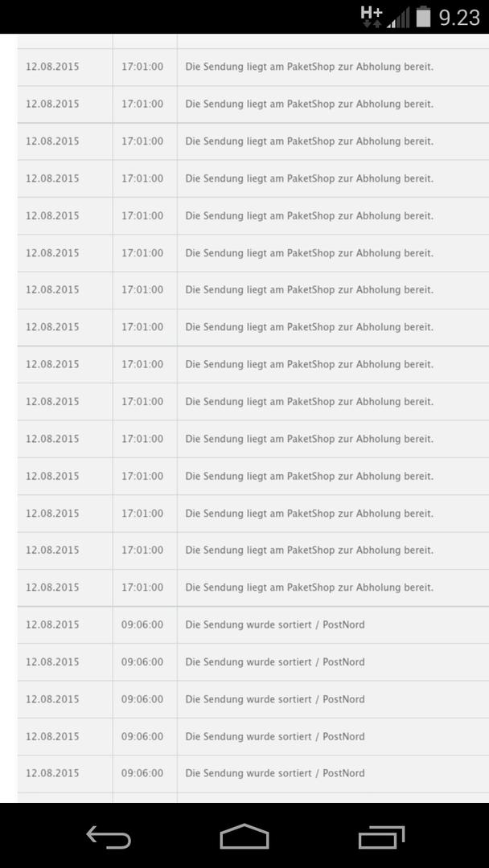Select the second "sortiert / PostNord" status text
This screenshot has height=868, width=489.
tap(274, 662)
